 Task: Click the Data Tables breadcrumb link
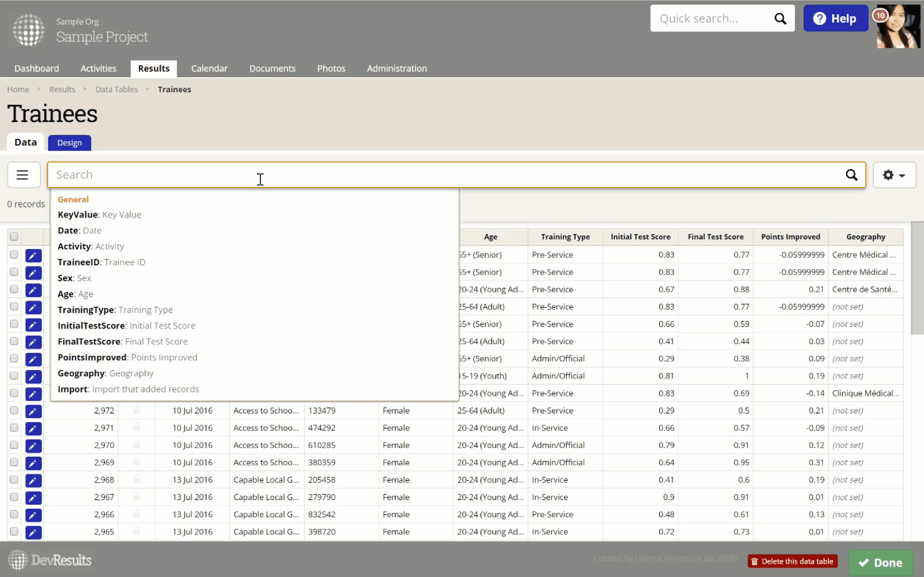click(x=116, y=89)
